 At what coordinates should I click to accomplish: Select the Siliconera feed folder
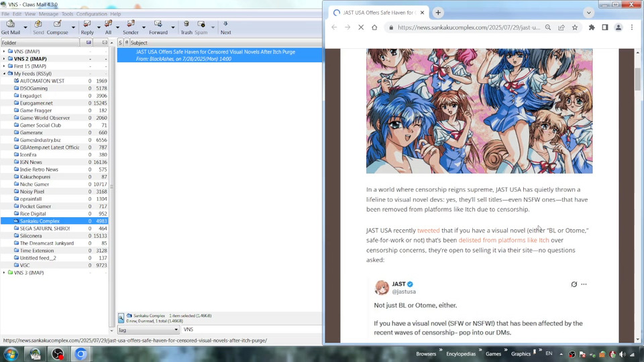(x=31, y=236)
